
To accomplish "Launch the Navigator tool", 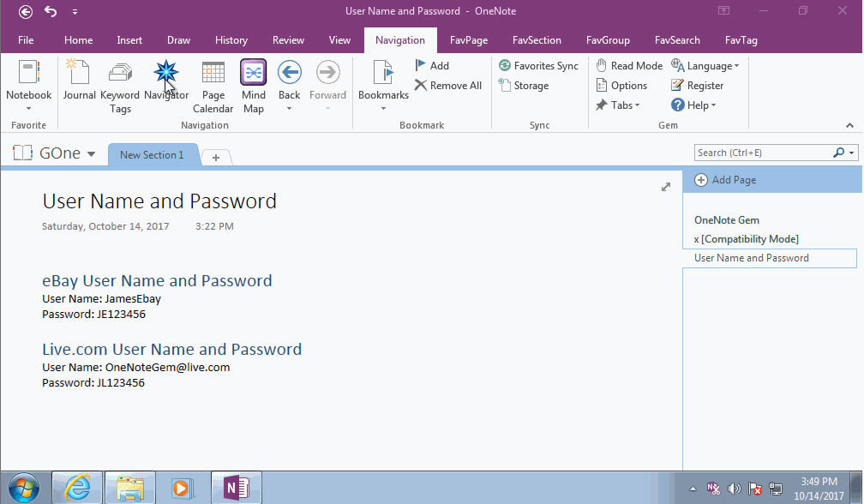I will click(x=165, y=82).
